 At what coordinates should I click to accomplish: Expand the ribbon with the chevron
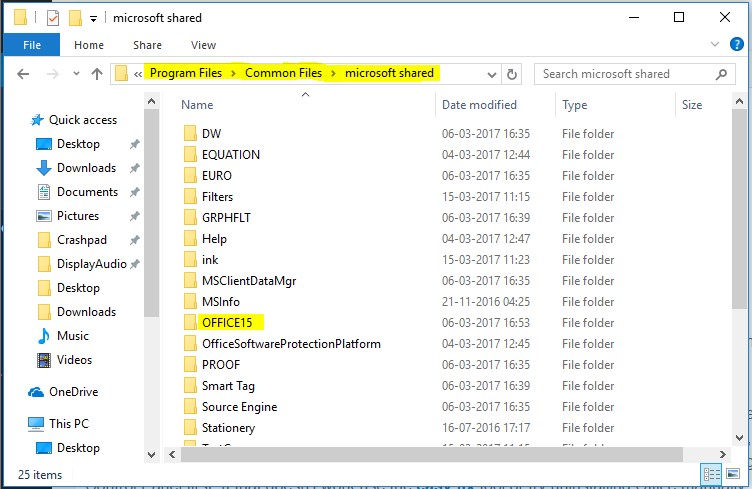point(715,44)
